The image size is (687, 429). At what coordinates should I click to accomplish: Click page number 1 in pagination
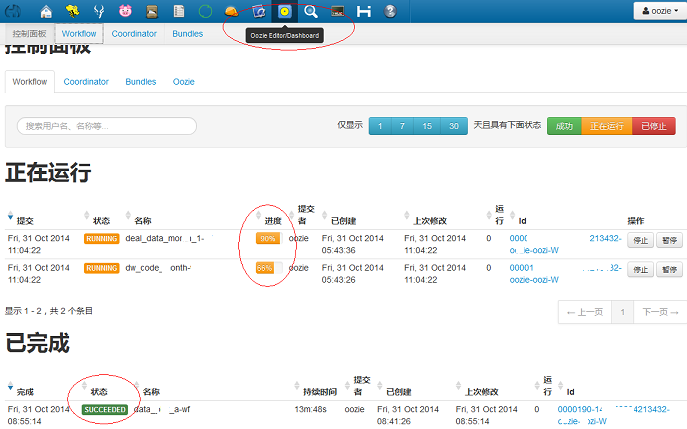tap(623, 312)
